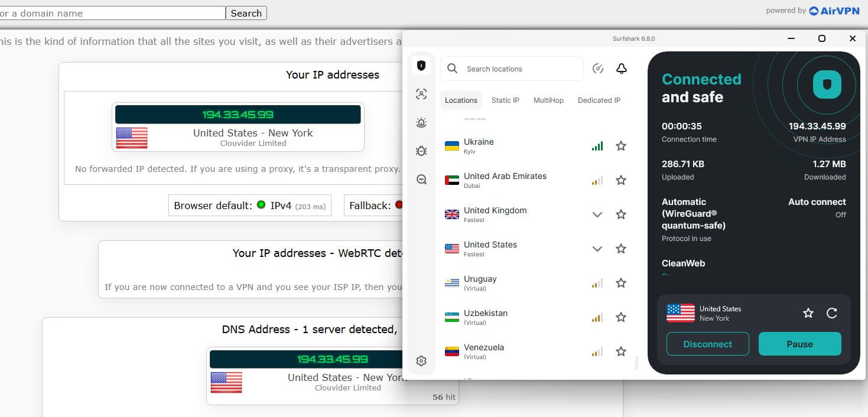Favorite Uruguay with its star icon
This screenshot has width=868, height=417.
point(621,283)
